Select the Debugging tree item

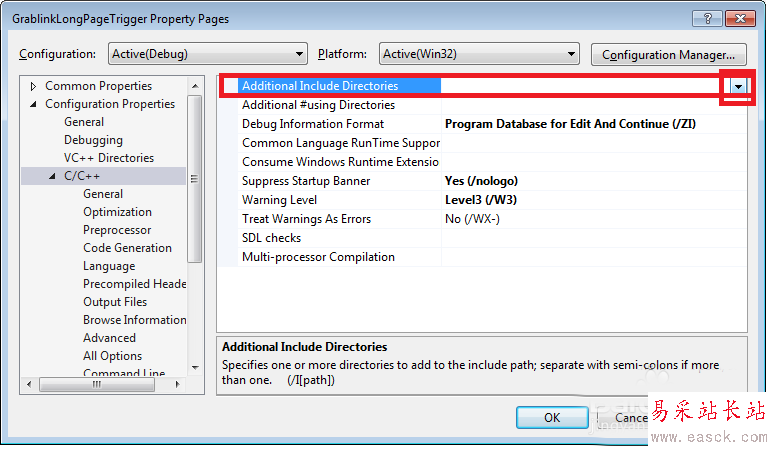[x=93, y=140]
